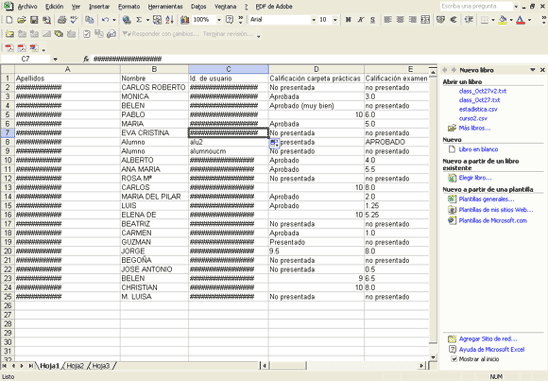Open Ayuda de Microsoft Excel link
The width and height of the screenshot is (548, 381).
[492, 350]
